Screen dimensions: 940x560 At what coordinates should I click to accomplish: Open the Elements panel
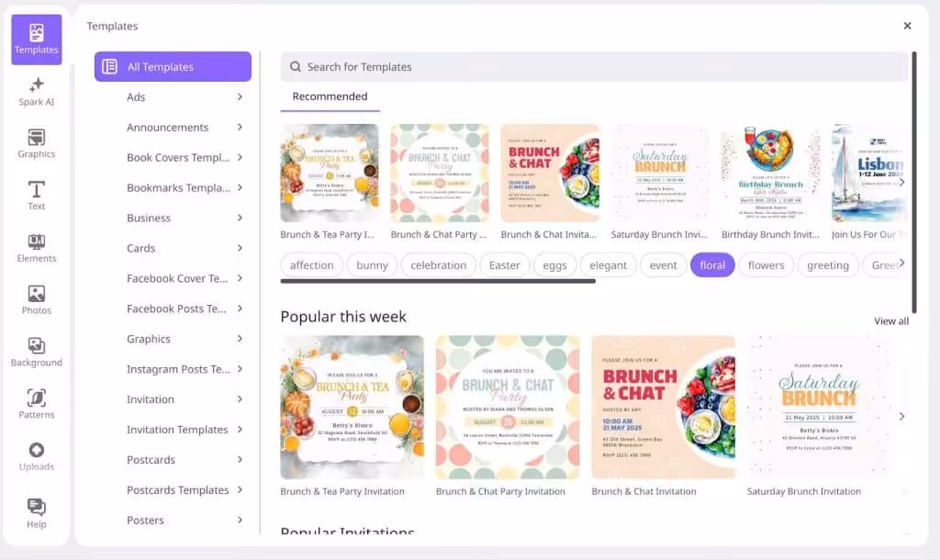click(x=37, y=248)
